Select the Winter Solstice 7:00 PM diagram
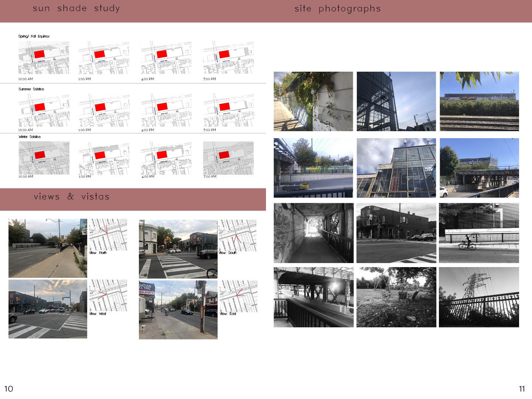Viewport: 532px width, 399px height. pyautogui.click(x=228, y=158)
